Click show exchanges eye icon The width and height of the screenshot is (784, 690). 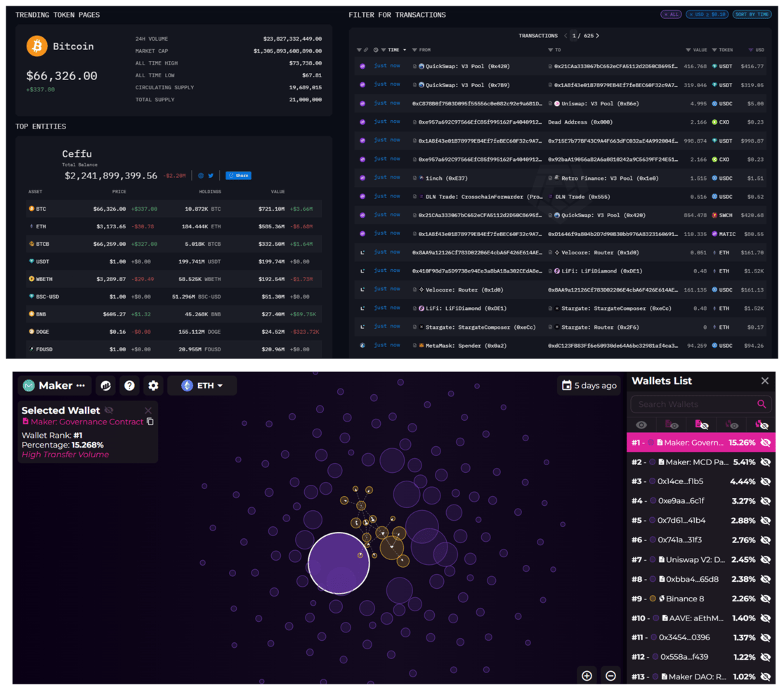pos(731,425)
